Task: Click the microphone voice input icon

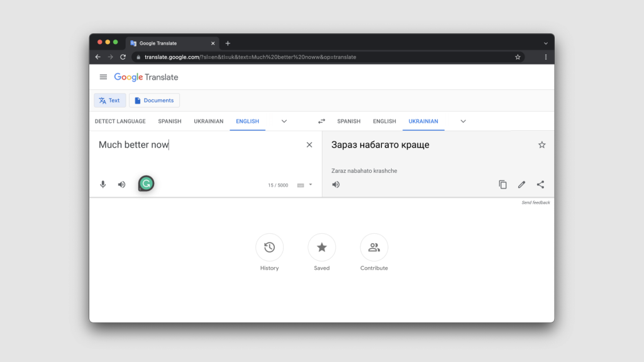Action: tap(103, 185)
